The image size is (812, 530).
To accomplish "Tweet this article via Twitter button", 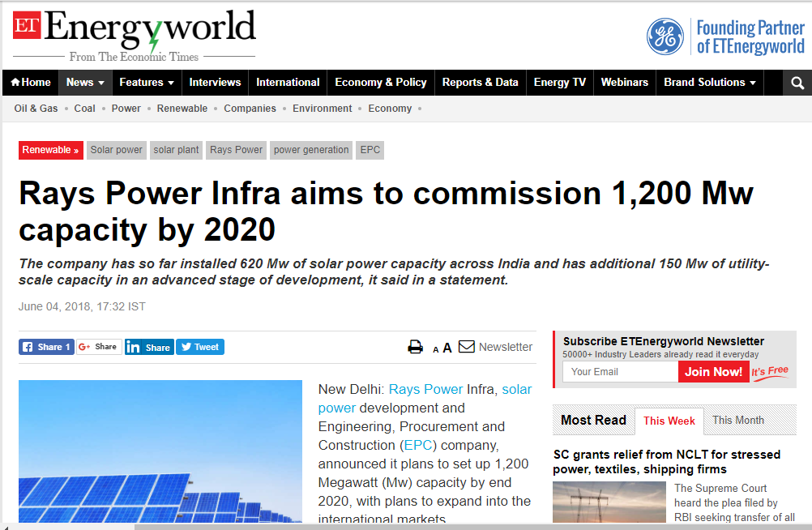I will 200,347.
